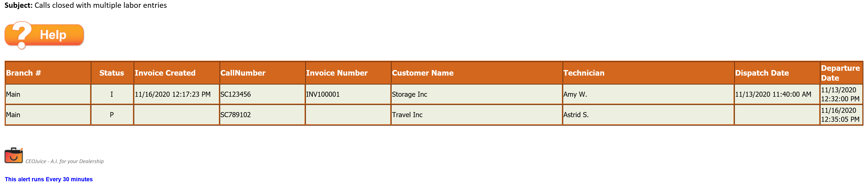This screenshot has width=868, height=187.
Task: Select technician Astrid S. cell
Action: [648, 115]
